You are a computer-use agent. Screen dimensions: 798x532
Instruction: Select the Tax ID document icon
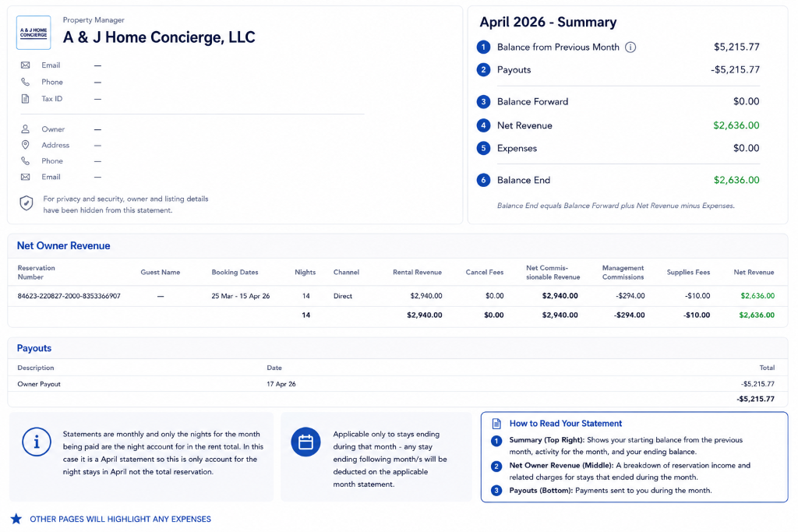coord(25,99)
